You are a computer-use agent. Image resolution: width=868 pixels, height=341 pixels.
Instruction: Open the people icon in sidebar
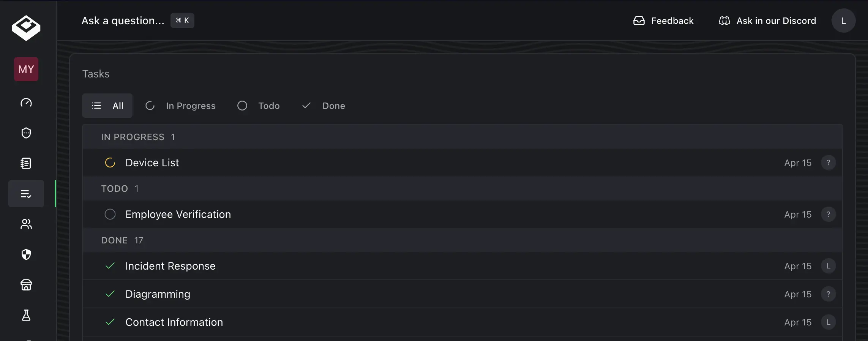[26, 224]
